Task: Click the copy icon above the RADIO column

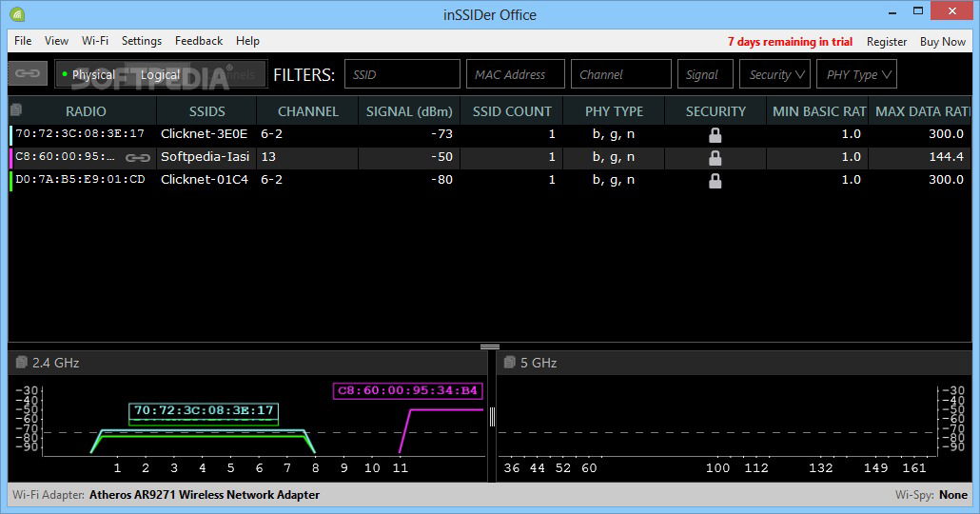Action: pyautogui.click(x=16, y=110)
